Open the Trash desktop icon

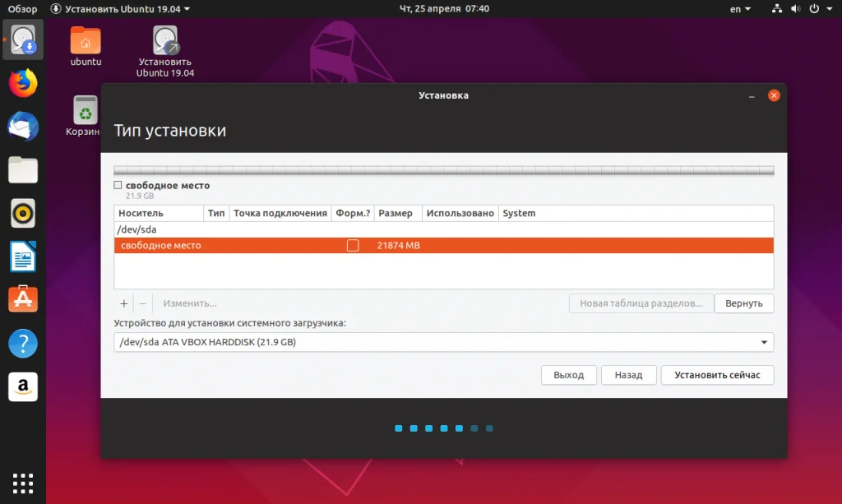[x=83, y=116]
